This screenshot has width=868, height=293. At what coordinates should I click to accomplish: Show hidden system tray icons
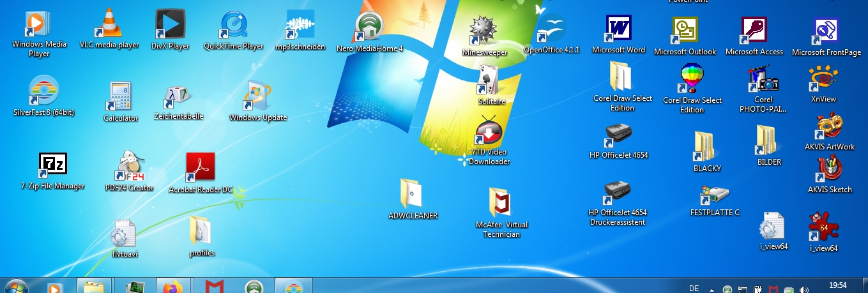click(x=711, y=289)
